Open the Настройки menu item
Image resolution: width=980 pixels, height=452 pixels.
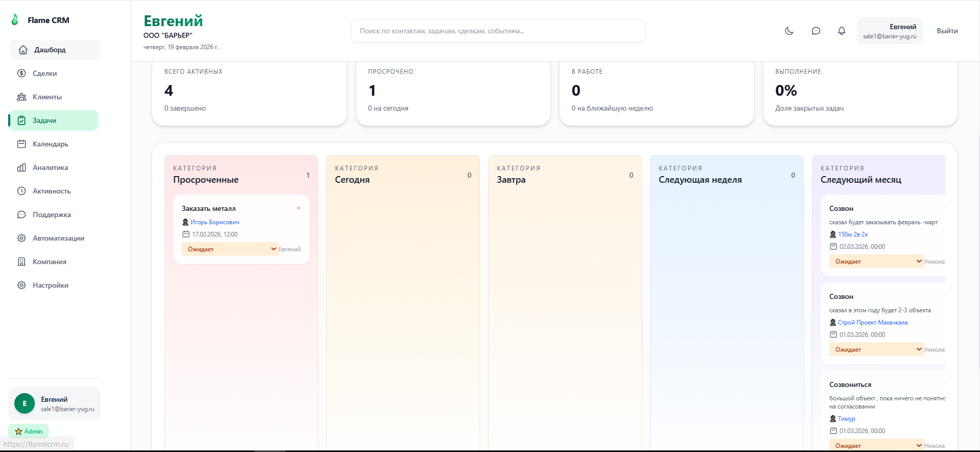[50, 285]
